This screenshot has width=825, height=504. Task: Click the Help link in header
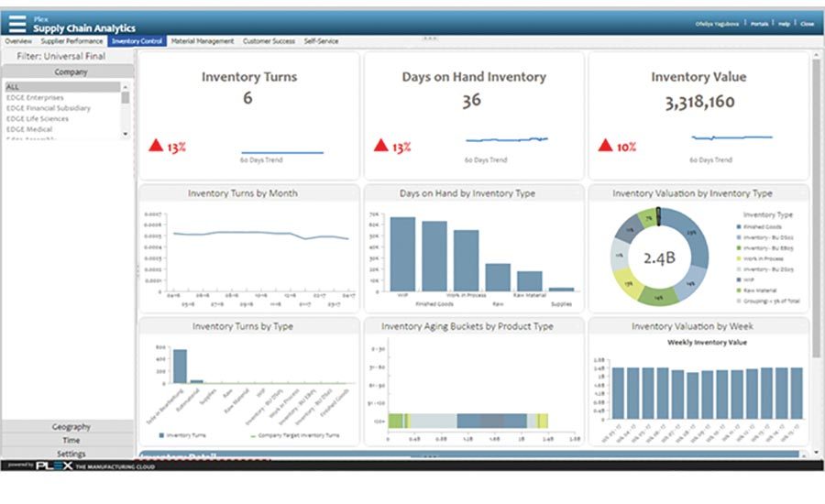tap(782, 24)
